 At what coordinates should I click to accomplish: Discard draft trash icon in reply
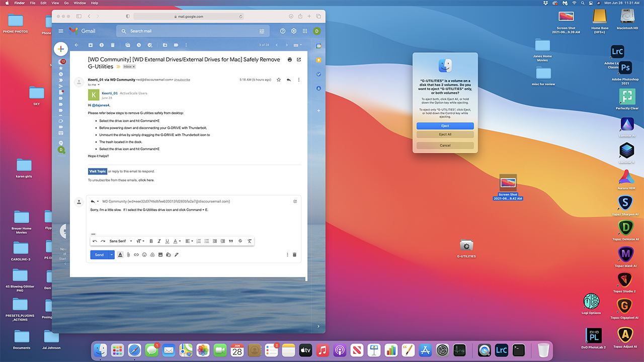tap(295, 255)
